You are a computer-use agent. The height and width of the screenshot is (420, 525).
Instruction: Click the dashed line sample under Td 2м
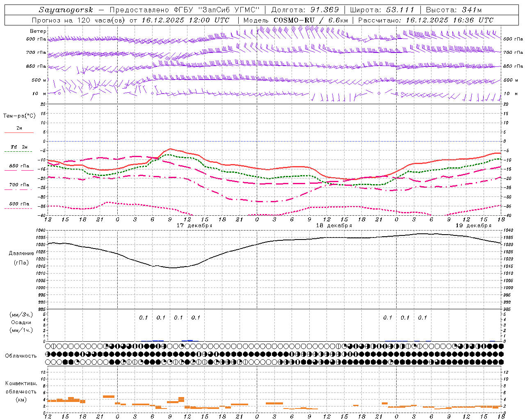(x=19, y=151)
